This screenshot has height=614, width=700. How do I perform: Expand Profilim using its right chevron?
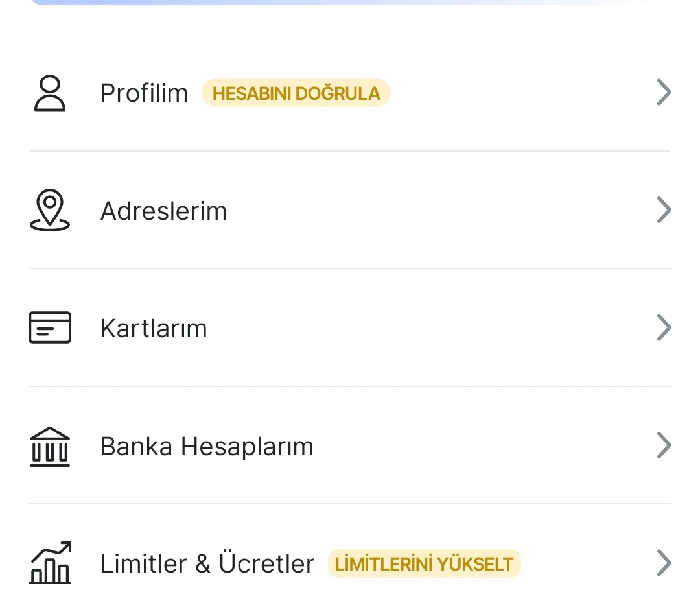[664, 93]
